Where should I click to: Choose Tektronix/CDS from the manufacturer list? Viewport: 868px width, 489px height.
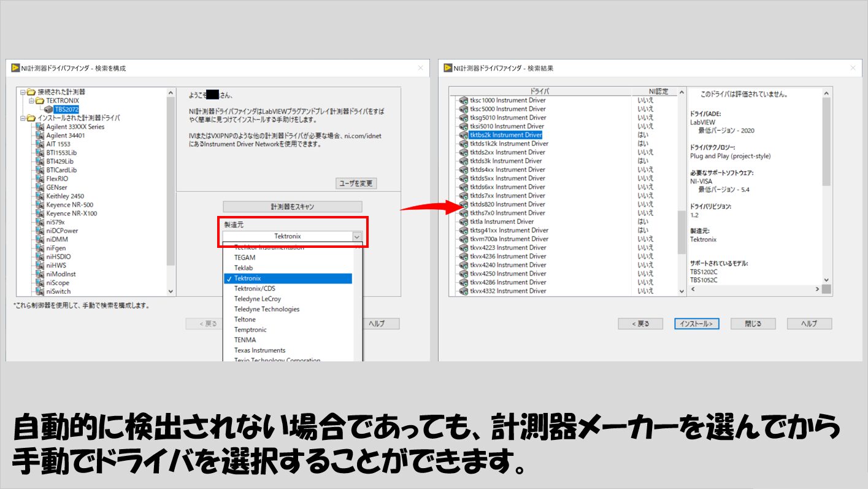[255, 288]
